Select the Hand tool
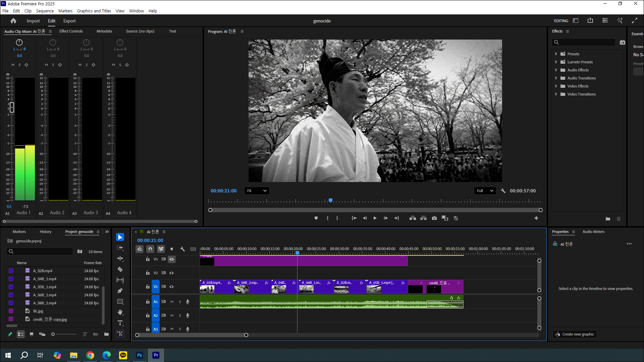 point(120,312)
